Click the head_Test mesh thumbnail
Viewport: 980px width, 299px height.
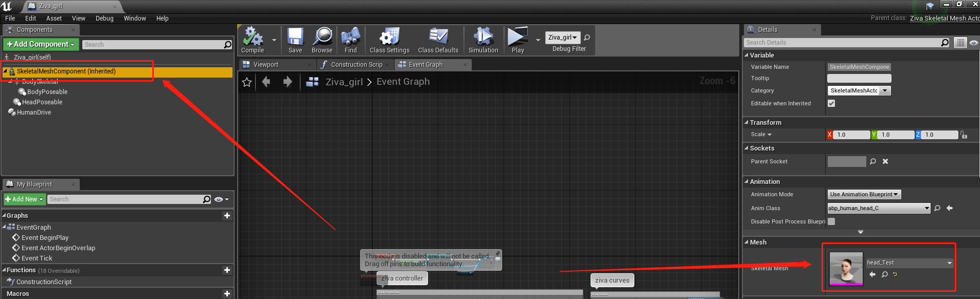click(846, 269)
